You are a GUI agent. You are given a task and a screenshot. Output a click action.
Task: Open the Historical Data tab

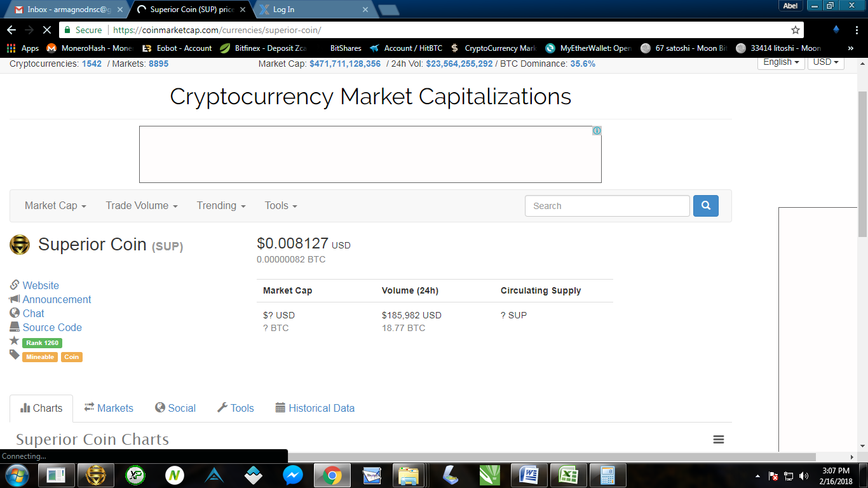pyautogui.click(x=315, y=409)
